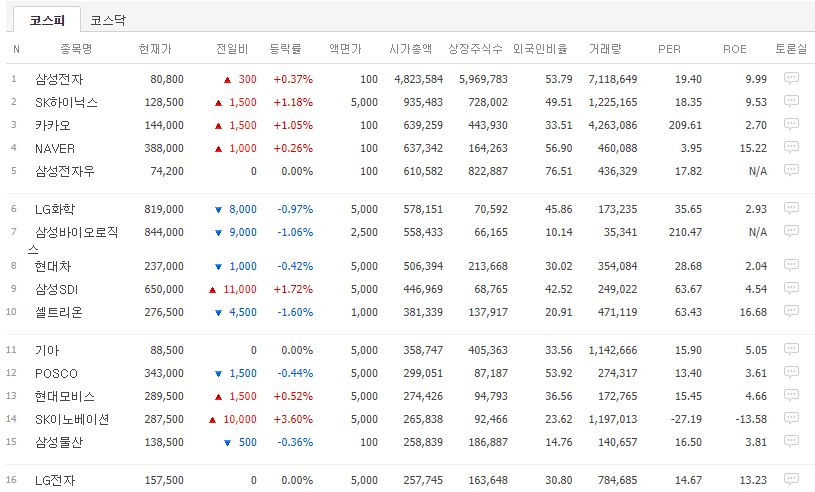
Task: Click the 종목명 column header
Action: 76,49
